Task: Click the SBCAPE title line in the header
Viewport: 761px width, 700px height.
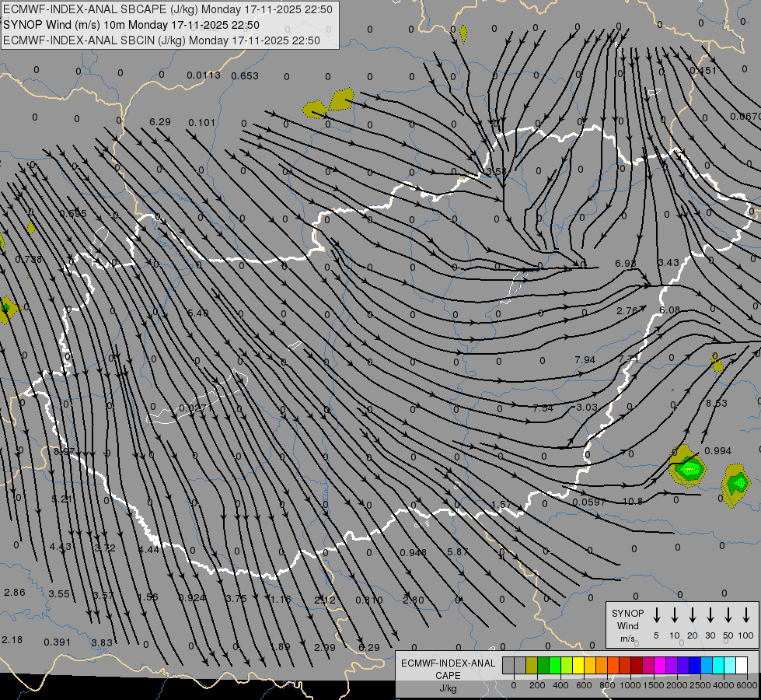Action: (168, 9)
